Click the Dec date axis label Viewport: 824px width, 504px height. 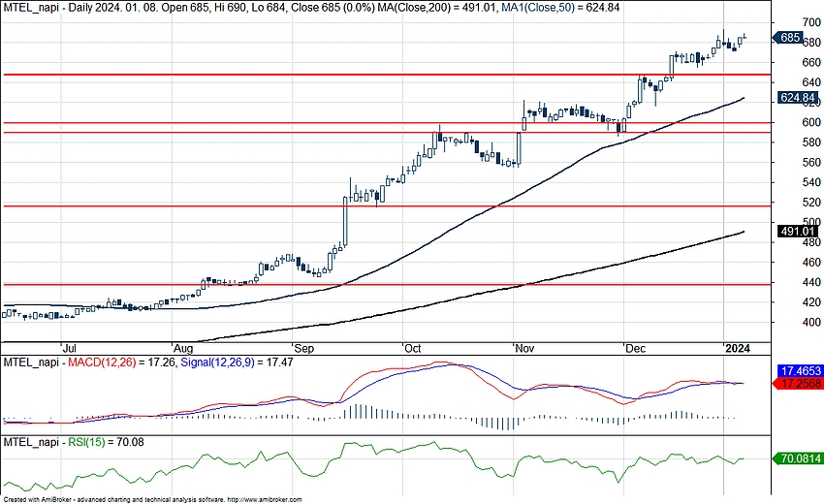[x=635, y=348]
